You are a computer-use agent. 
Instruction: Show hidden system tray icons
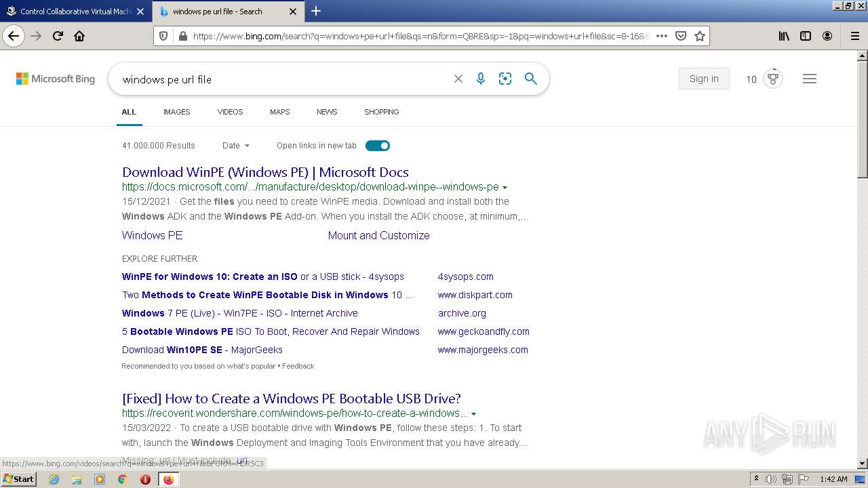click(x=756, y=479)
